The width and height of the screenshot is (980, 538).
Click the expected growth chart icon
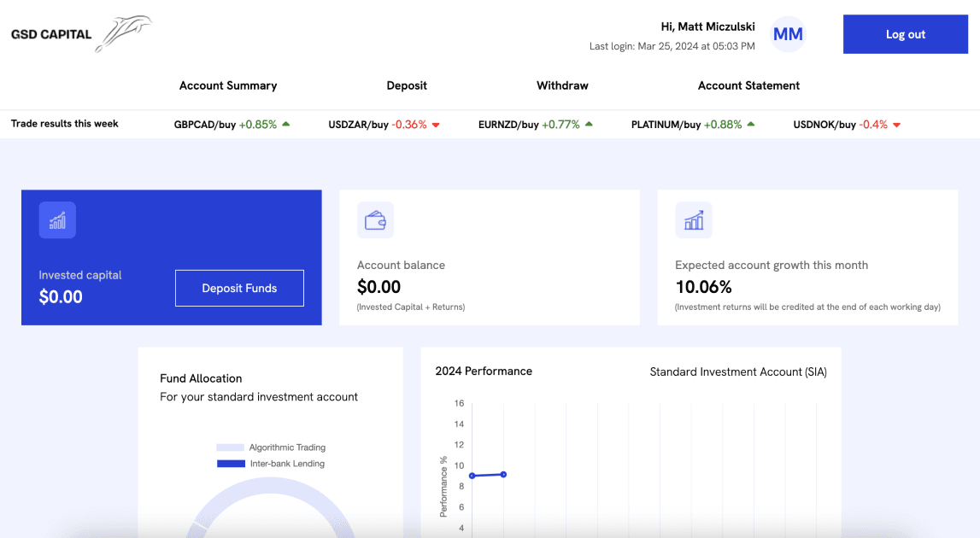click(x=693, y=220)
